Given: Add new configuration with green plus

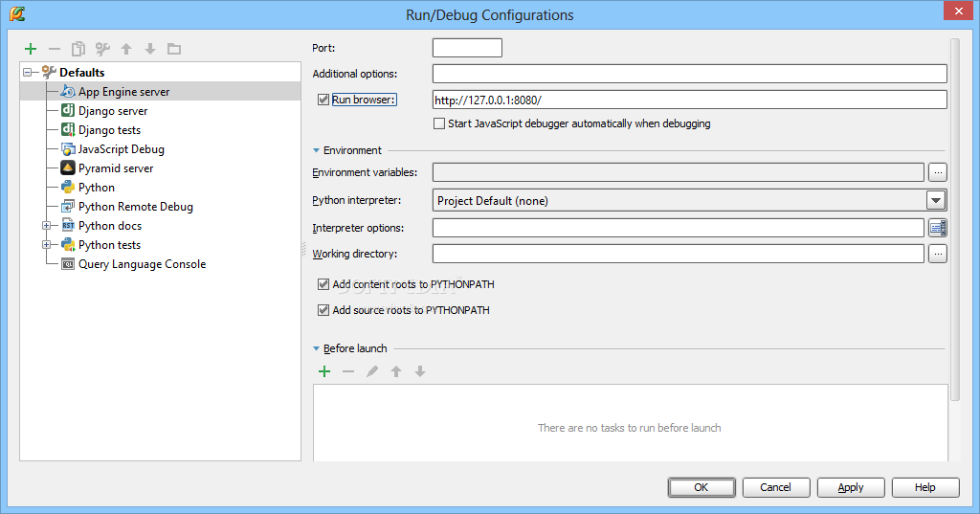Looking at the screenshot, I should (31, 49).
